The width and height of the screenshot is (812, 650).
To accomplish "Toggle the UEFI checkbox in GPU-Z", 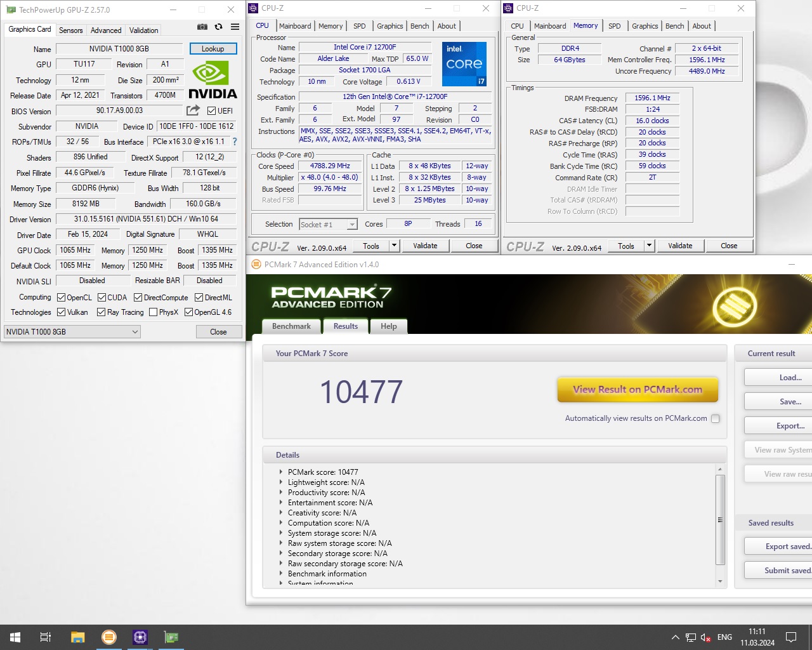I will [x=212, y=110].
